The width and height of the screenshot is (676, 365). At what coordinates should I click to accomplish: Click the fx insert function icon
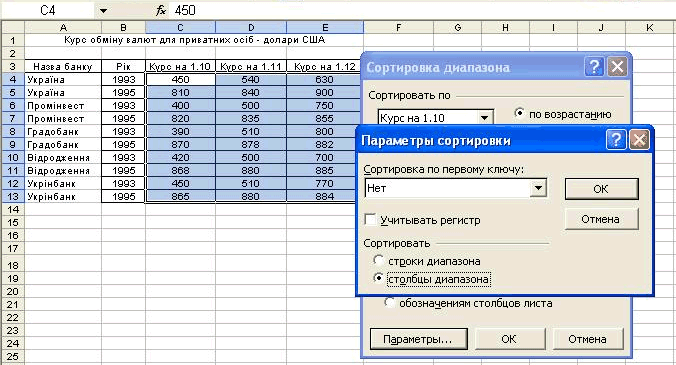(x=161, y=10)
